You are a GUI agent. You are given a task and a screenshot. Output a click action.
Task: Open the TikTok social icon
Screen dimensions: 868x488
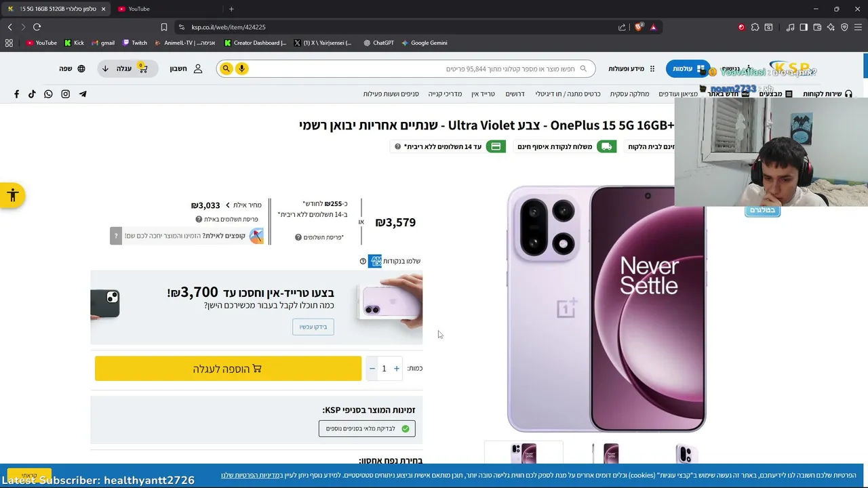32,94
